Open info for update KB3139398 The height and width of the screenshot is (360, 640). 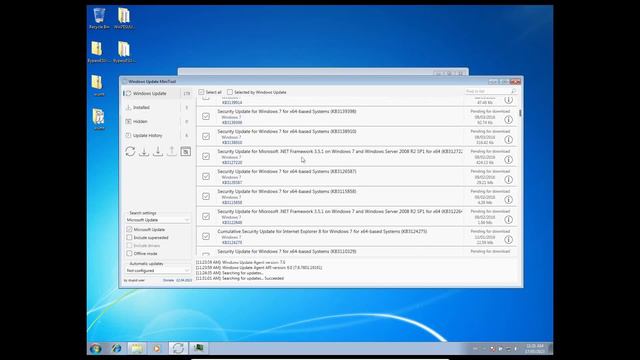pyautogui.click(x=508, y=120)
